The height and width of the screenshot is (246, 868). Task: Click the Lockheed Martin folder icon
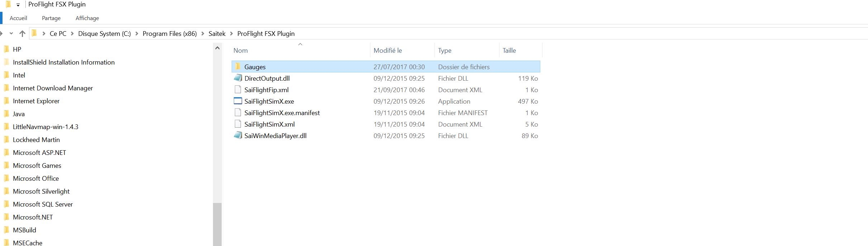[x=6, y=139]
